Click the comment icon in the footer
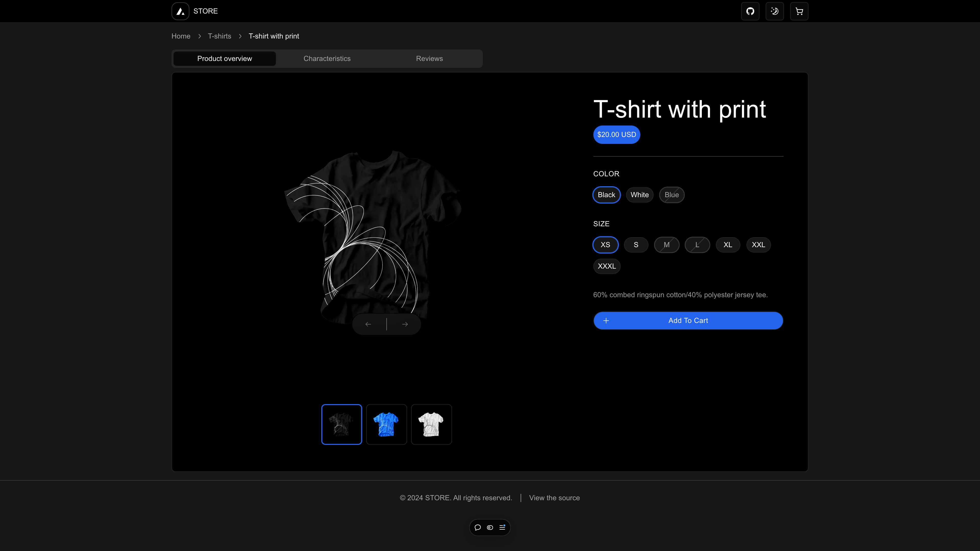 pyautogui.click(x=478, y=528)
